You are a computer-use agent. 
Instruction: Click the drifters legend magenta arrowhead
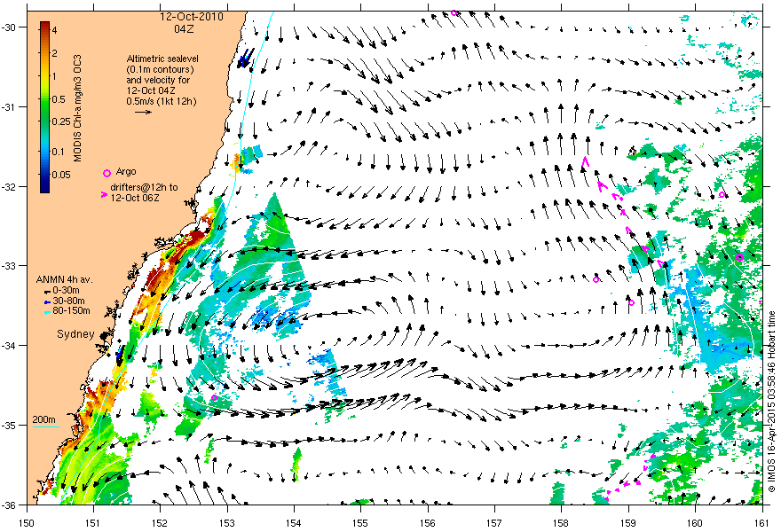[x=104, y=195]
